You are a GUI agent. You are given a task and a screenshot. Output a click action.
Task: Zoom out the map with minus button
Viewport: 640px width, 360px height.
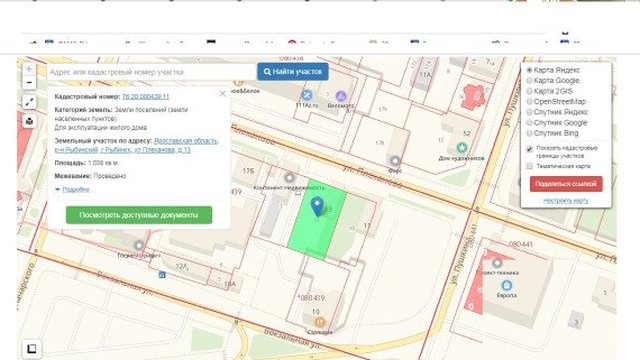click(29, 82)
